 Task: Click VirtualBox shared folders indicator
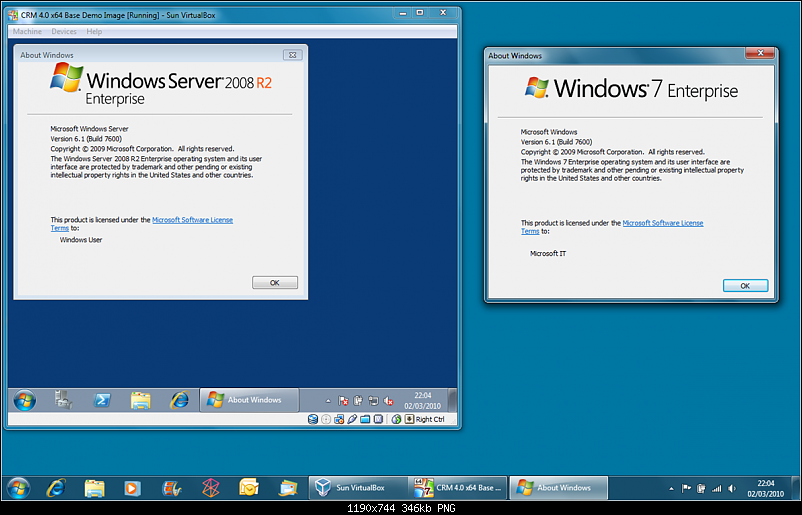pyautogui.click(x=365, y=419)
